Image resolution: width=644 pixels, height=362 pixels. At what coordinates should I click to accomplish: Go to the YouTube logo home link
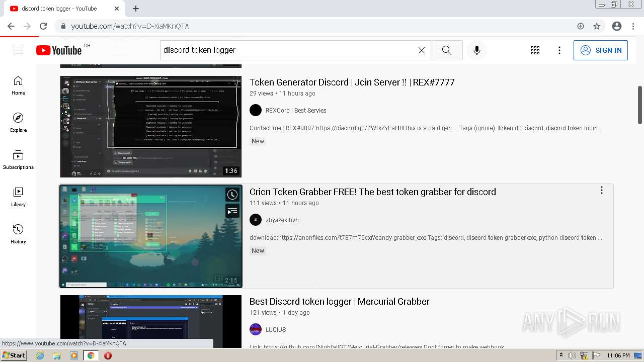point(58,50)
